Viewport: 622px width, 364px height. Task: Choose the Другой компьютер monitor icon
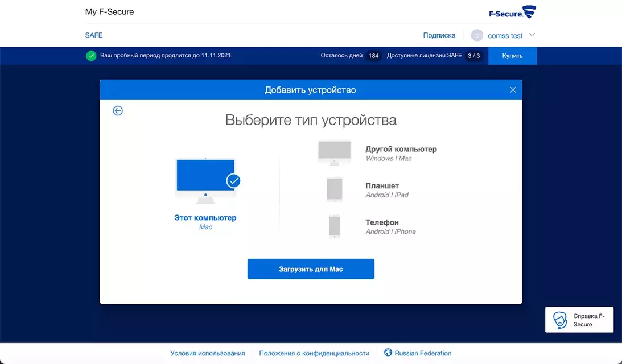(x=335, y=153)
